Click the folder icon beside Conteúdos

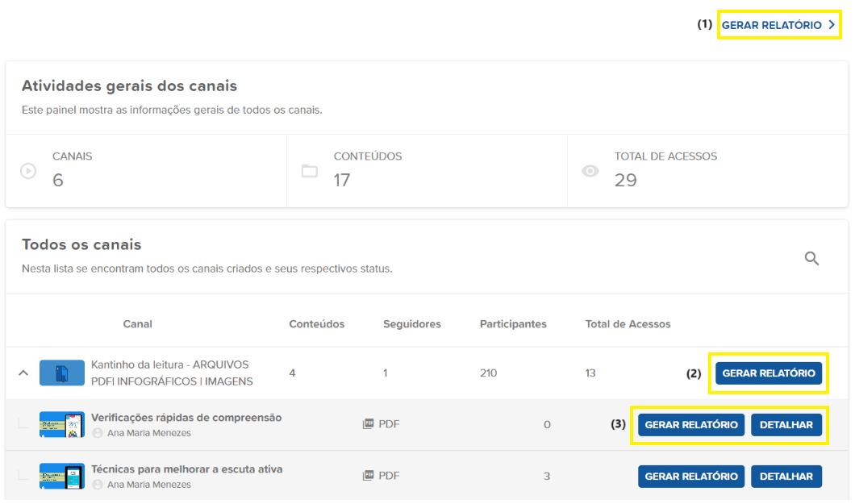pyautogui.click(x=309, y=171)
